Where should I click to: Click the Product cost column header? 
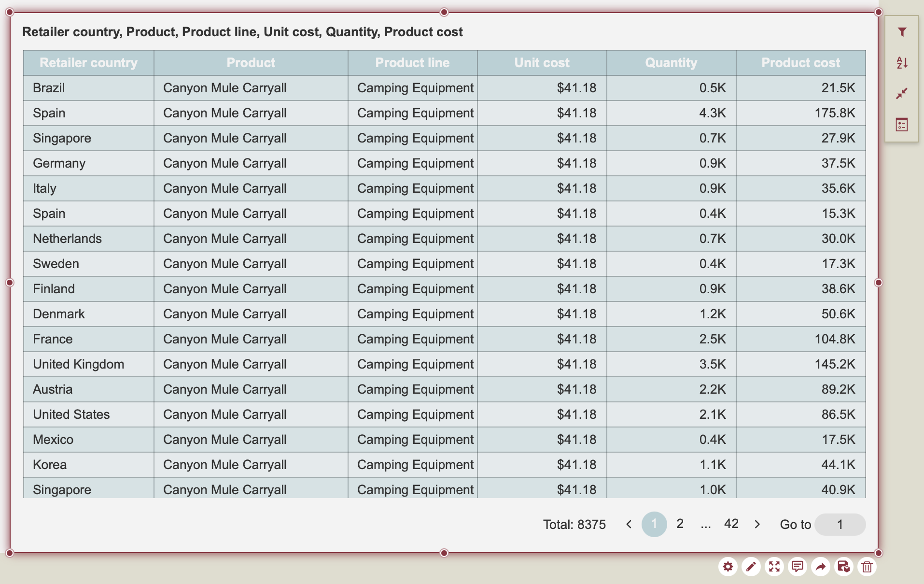tap(800, 63)
